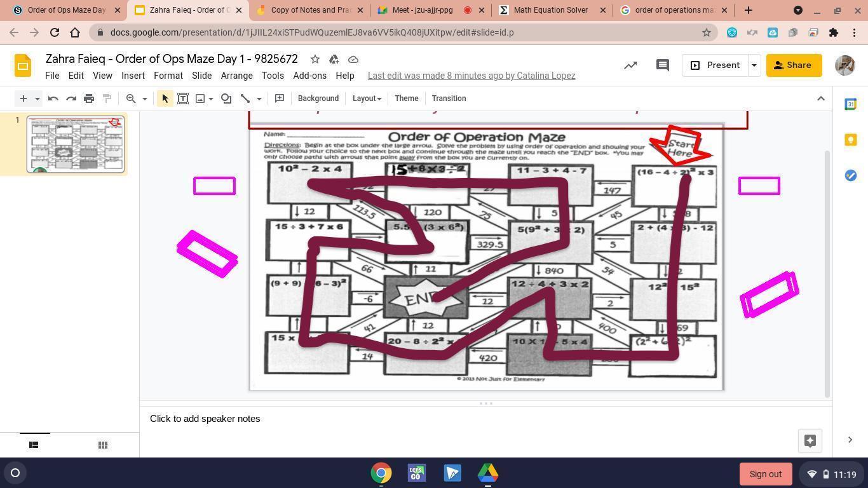This screenshot has width=868, height=488.
Task: Click the Theme button
Action: pyautogui.click(x=407, y=98)
